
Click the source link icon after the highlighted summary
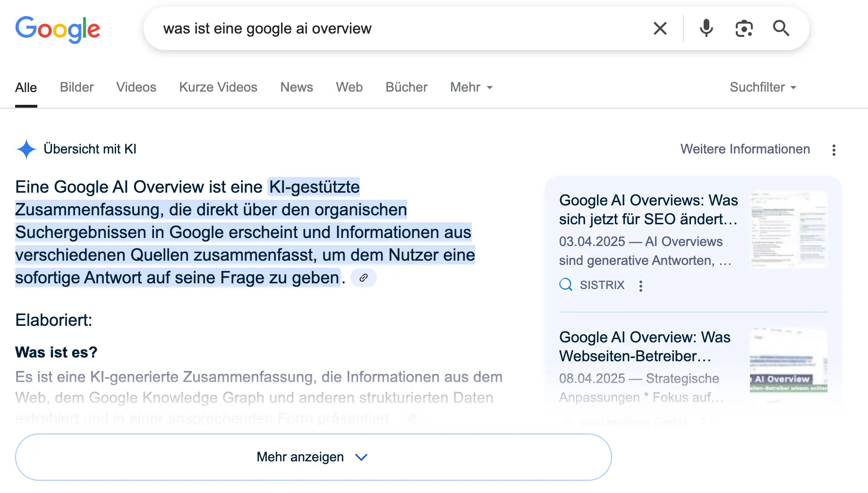tap(363, 278)
